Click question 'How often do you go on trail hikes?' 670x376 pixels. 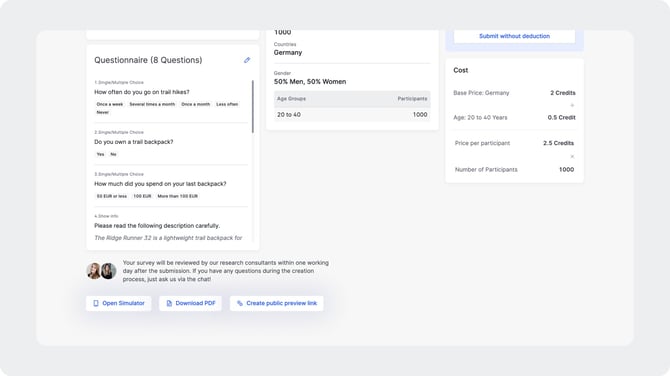pos(142,92)
